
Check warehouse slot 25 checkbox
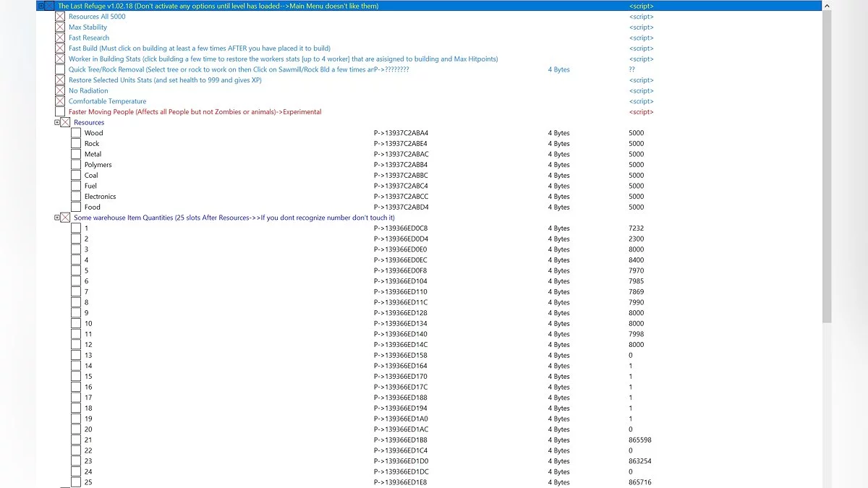76,482
